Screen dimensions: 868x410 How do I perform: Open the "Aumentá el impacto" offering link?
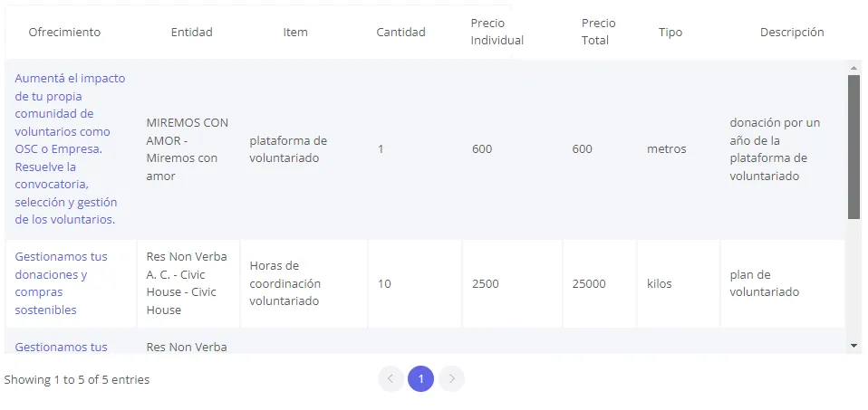pos(70,148)
